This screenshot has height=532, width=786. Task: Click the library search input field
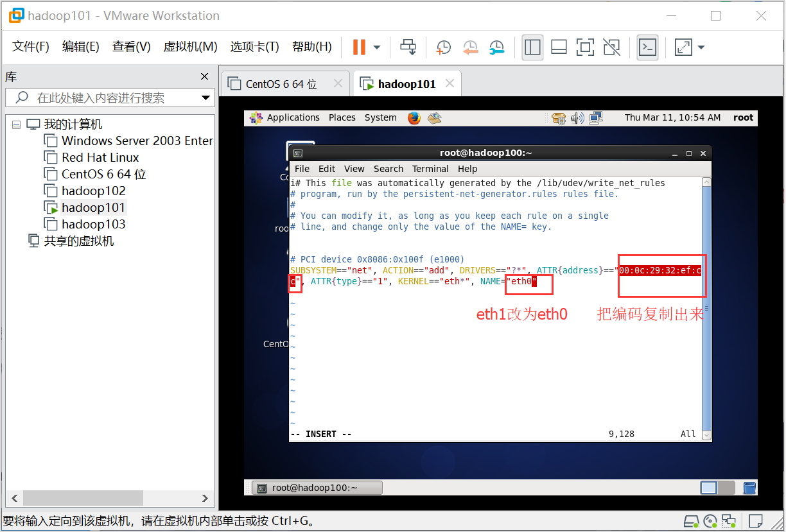click(109, 98)
